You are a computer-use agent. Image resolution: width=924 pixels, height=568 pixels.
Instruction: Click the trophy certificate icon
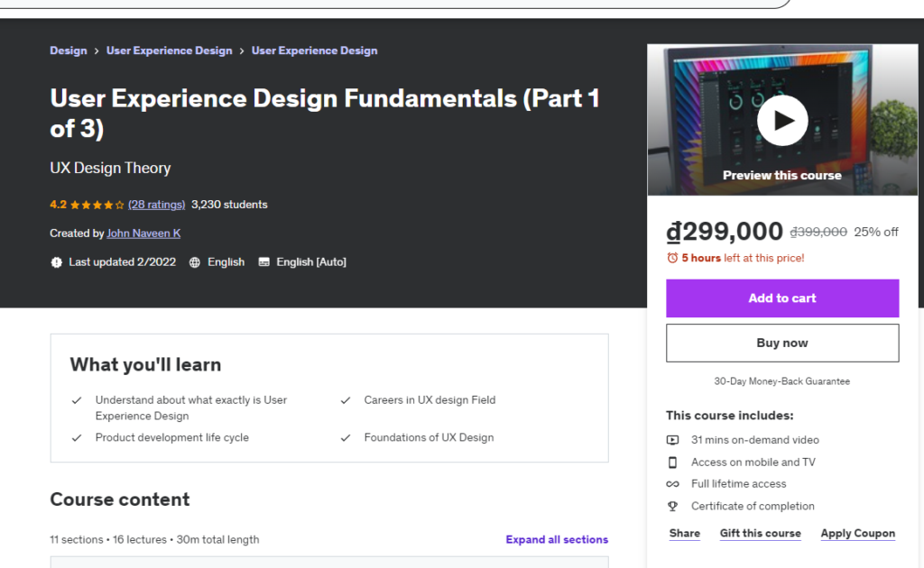pos(672,507)
